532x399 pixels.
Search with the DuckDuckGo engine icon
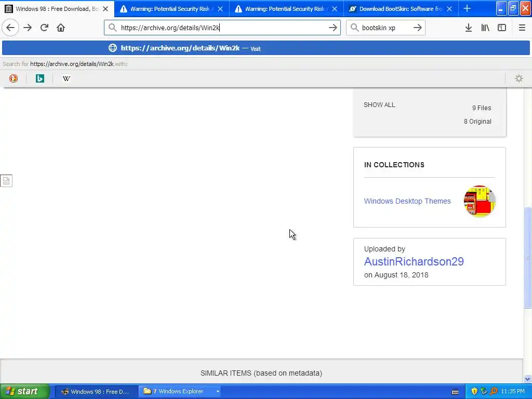[13, 78]
